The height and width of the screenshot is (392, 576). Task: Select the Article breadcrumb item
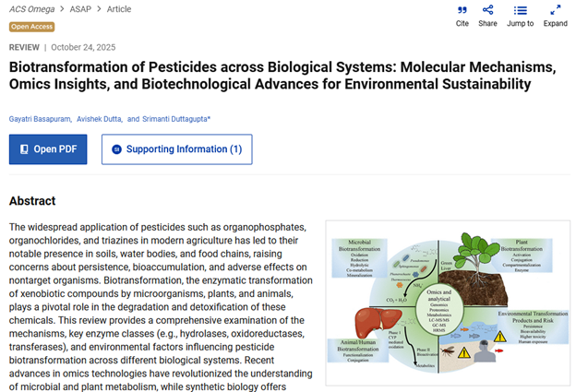pyautogui.click(x=118, y=9)
